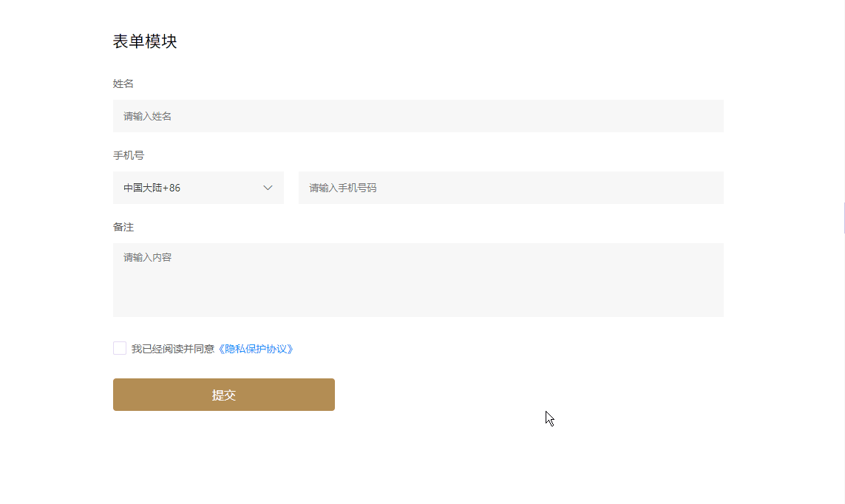Viewport: 845px width, 504px height.
Task: Tick the privacy agreement checkbox
Action: [x=120, y=348]
